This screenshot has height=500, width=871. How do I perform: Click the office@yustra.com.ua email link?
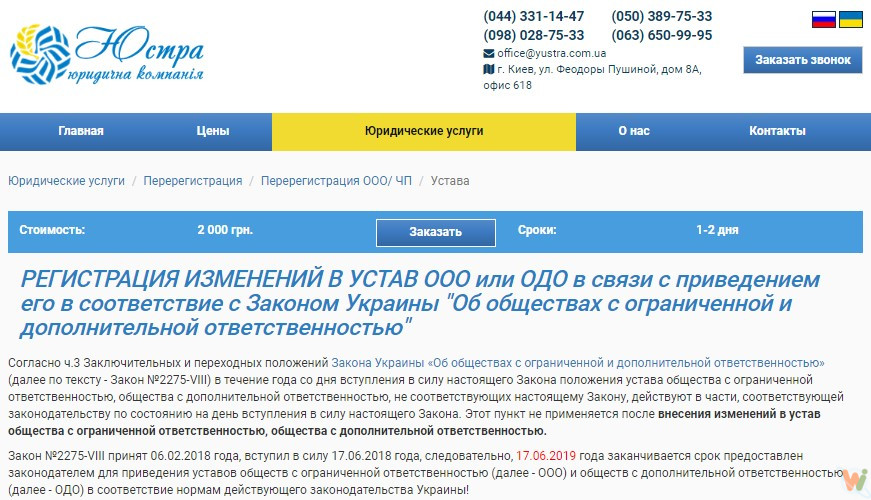(552, 53)
